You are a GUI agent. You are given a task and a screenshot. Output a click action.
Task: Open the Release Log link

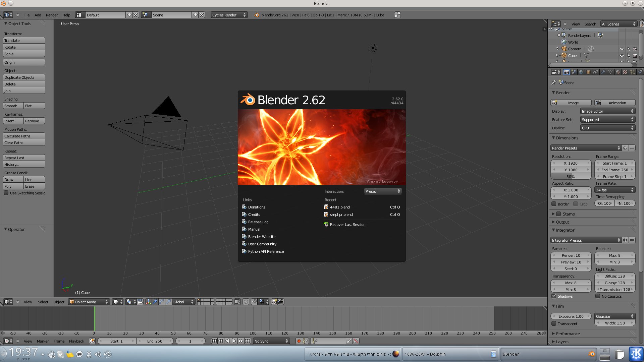[258, 222]
